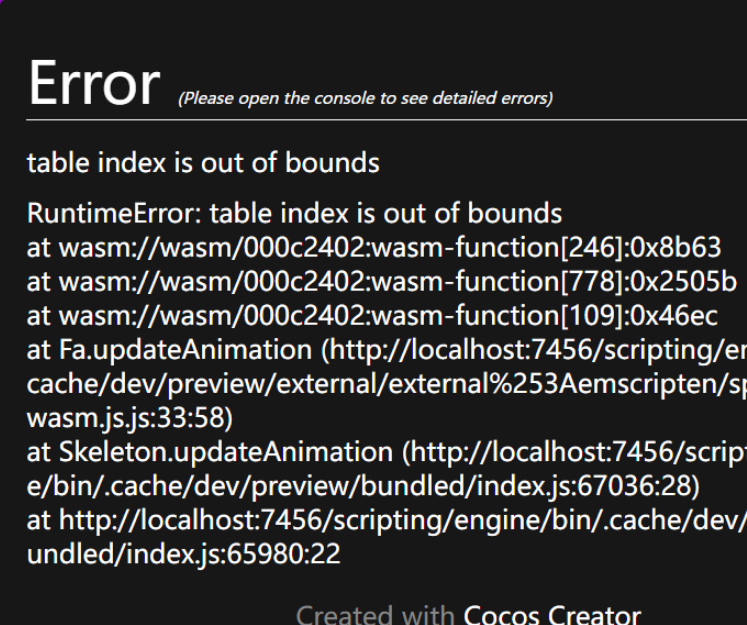
Task: Click the RuntimeError line of the stack trace
Action: click(294, 213)
